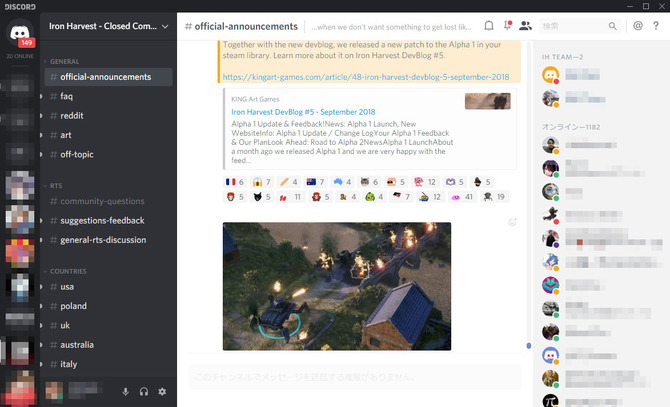Deafen with the headphones icon
The width and height of the screenshot is (670, 407).
click(144, 391)
